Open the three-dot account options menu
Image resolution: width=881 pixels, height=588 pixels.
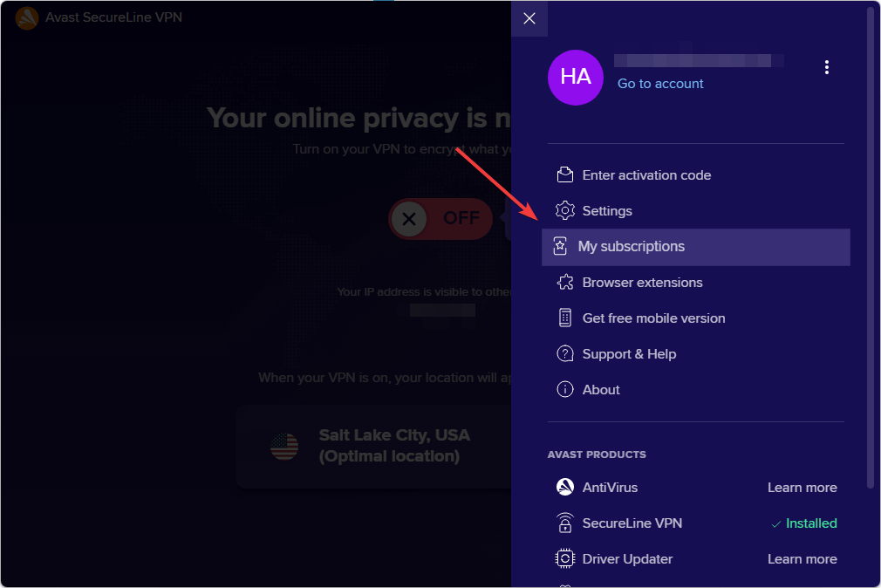pyautogui.click(x=827, y=67)
